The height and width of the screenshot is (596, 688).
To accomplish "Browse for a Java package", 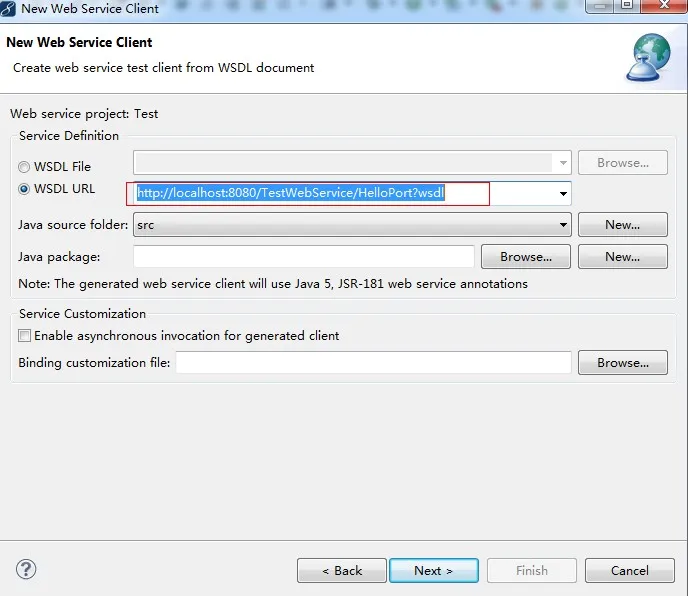I will pos(526,257).
